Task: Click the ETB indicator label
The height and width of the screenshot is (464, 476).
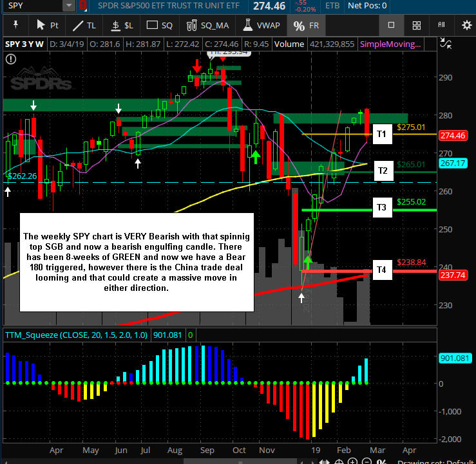Action: [x=332, y=5]
